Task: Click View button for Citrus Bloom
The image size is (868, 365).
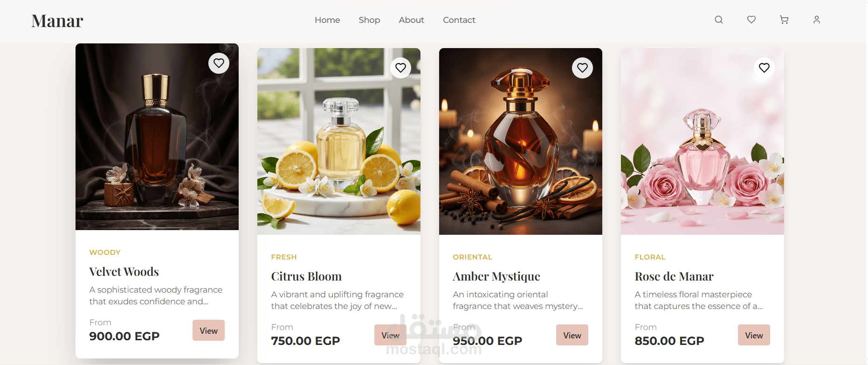Action: click(390, 335)
